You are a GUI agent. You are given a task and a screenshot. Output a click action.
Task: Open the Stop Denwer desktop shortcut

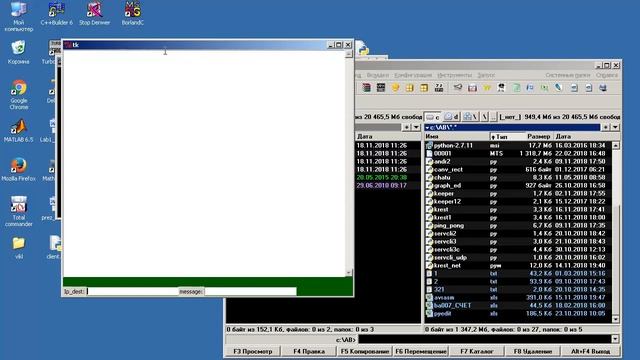point(94,14)
